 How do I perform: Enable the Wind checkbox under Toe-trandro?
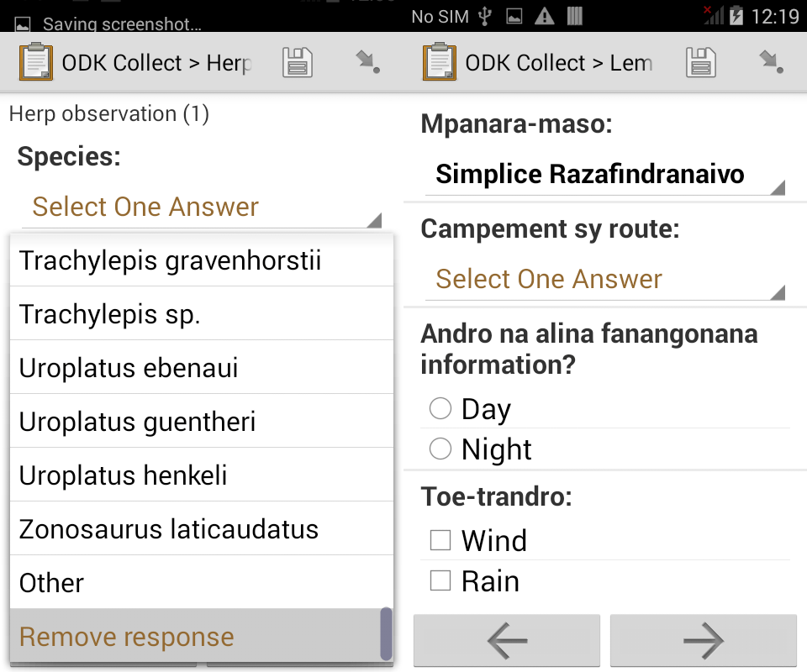click(x=440, y=539)
